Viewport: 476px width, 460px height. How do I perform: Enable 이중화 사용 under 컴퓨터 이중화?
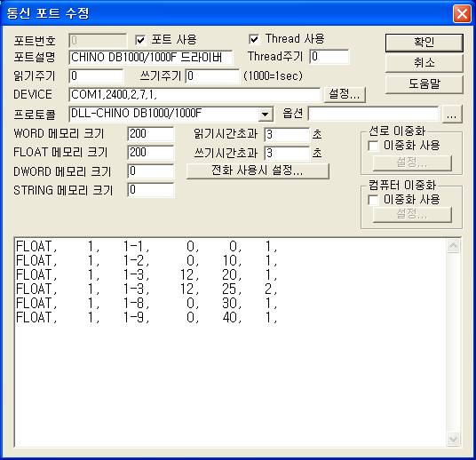tap(373, 200)
